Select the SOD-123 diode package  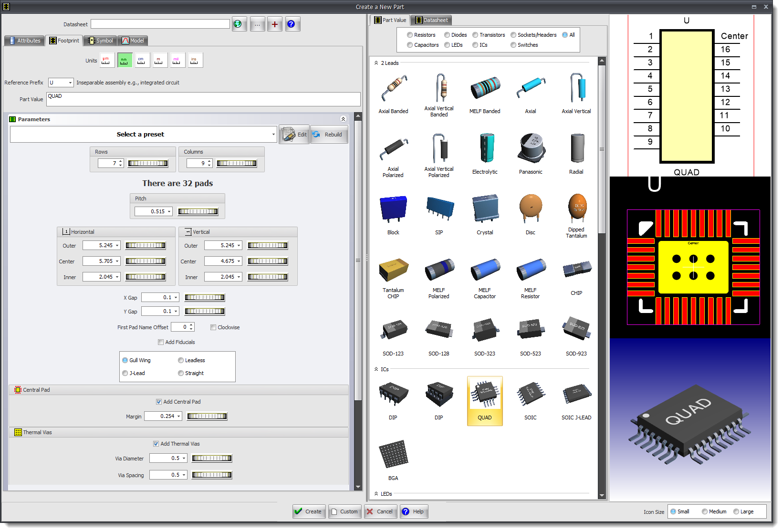tap(393, 329)
